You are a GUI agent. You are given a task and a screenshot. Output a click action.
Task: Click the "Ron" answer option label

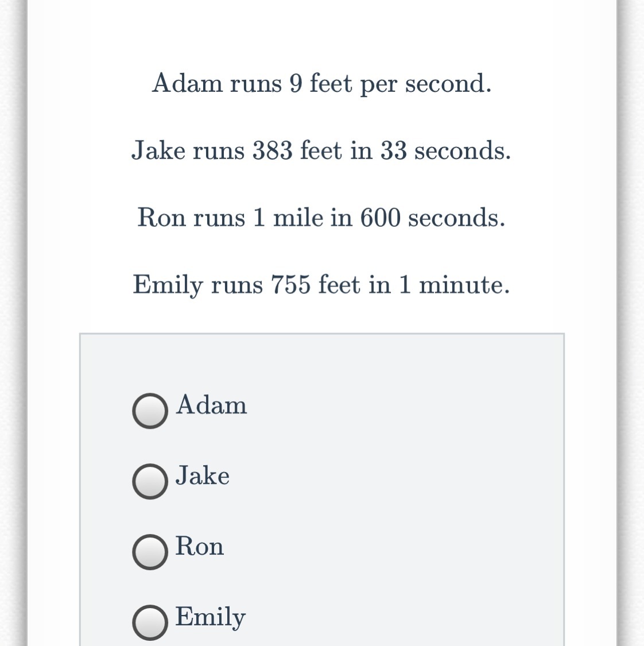[x=199, y=546]
